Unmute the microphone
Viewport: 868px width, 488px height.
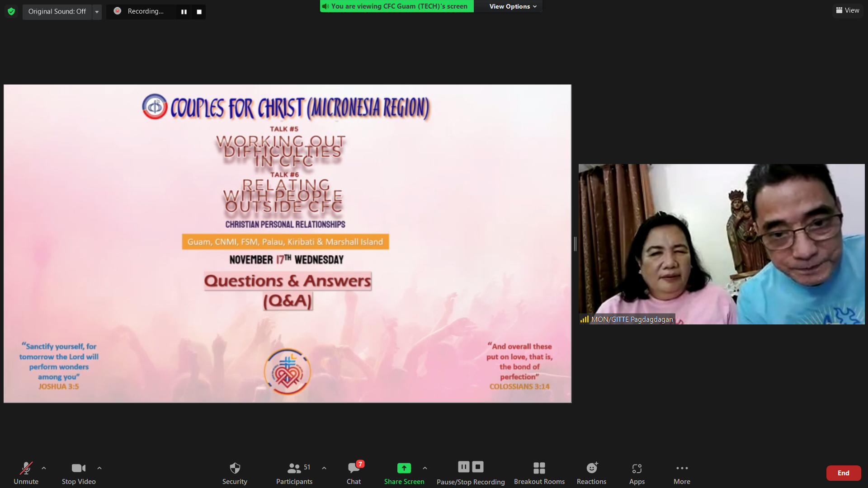26,473
